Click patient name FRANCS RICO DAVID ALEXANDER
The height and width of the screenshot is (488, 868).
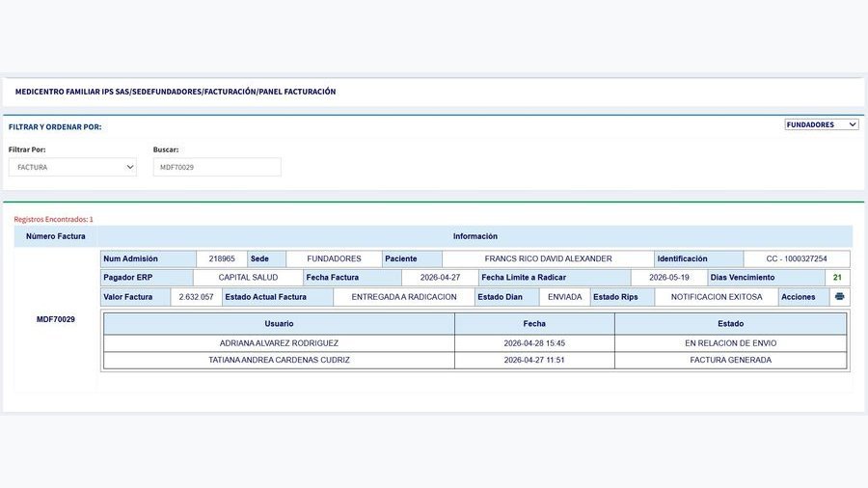[548, 258]
